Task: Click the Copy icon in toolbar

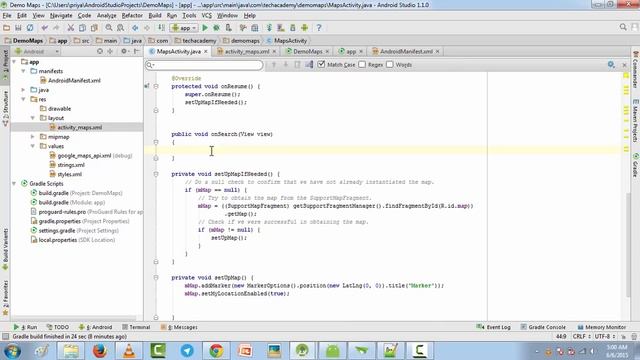Action: (x=82, y=28)
